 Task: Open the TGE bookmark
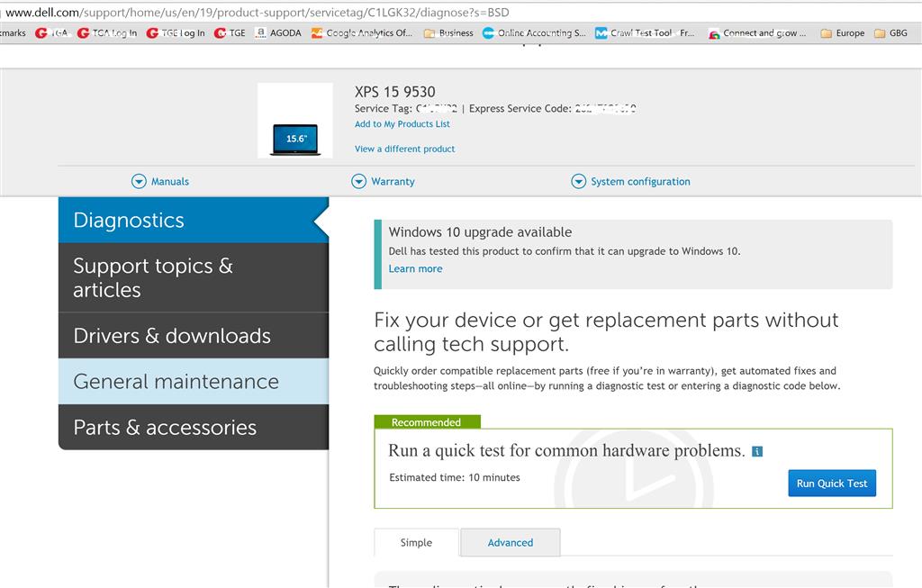[x=230, y=33]
